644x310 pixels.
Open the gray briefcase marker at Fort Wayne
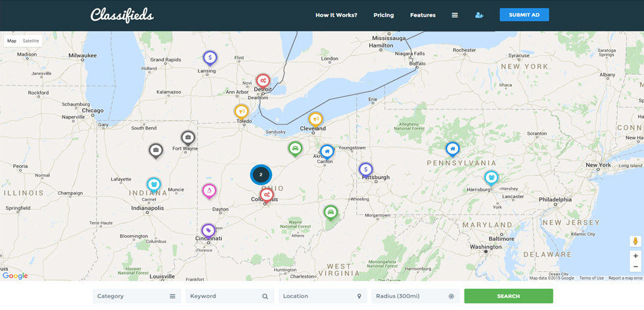click(188, 138)
